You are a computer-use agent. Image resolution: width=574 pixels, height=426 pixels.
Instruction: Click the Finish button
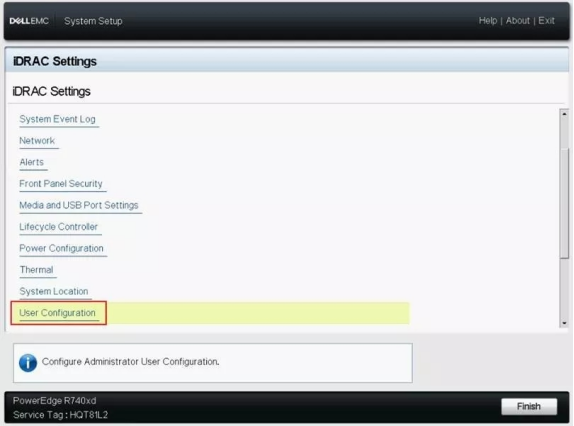pos(529,406)
